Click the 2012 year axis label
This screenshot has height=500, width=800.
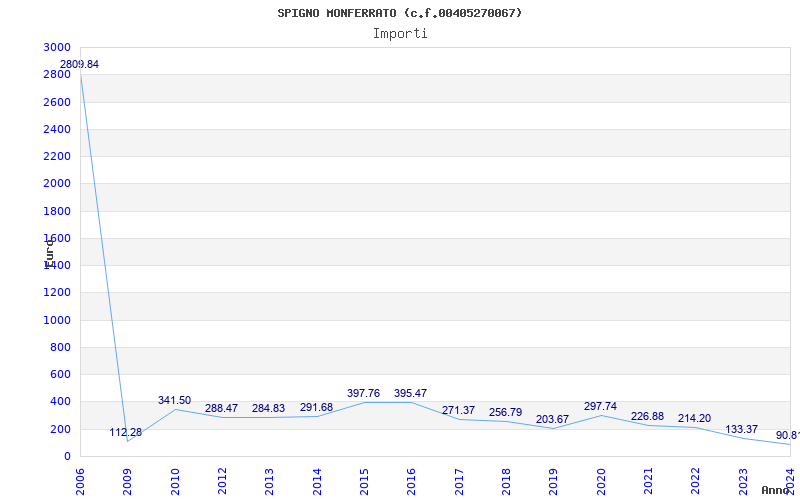(x=222, y=481)
